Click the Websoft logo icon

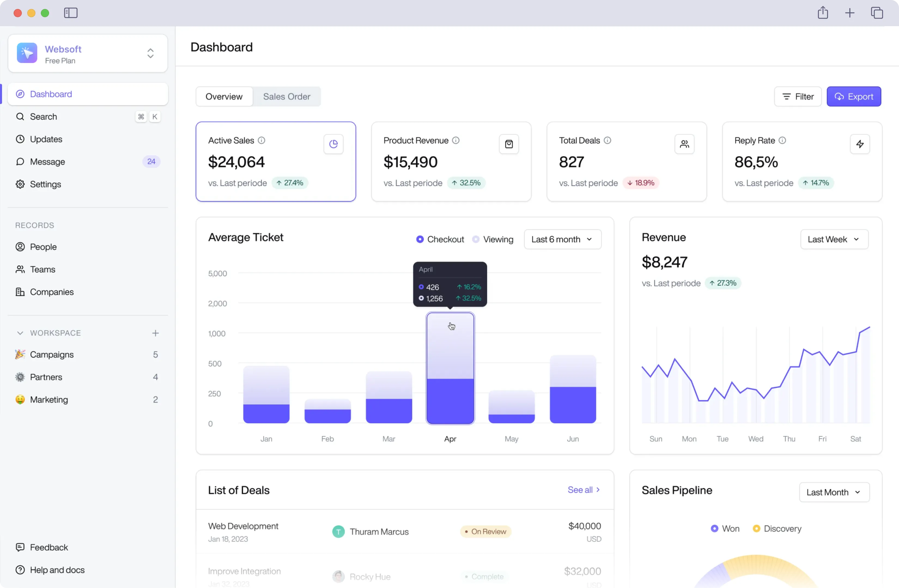[x=27, y=53]
